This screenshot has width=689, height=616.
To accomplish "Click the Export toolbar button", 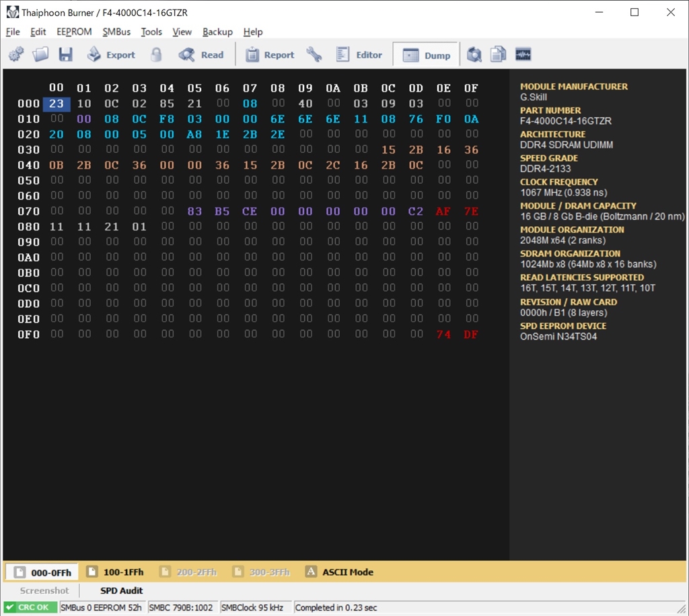I will [111, 55].
